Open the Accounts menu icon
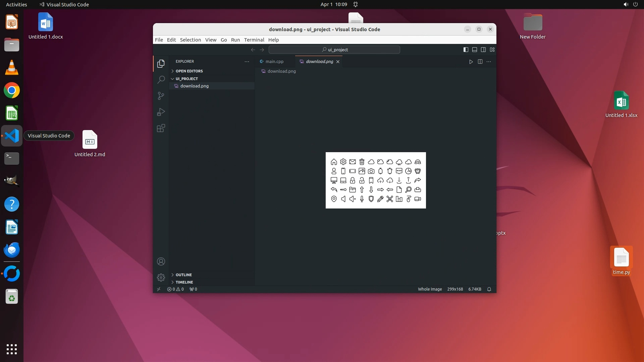644x362 pixels. coord(161,261)
